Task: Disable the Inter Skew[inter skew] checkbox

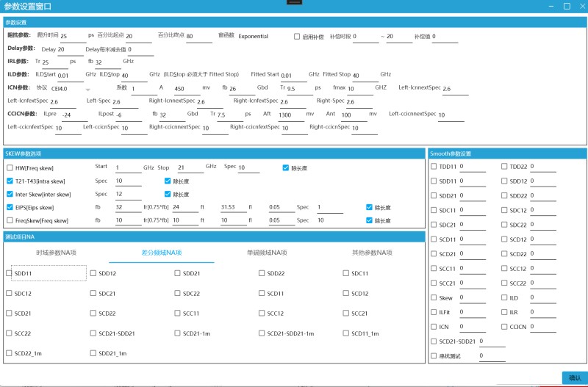Action: pos(10,194)
